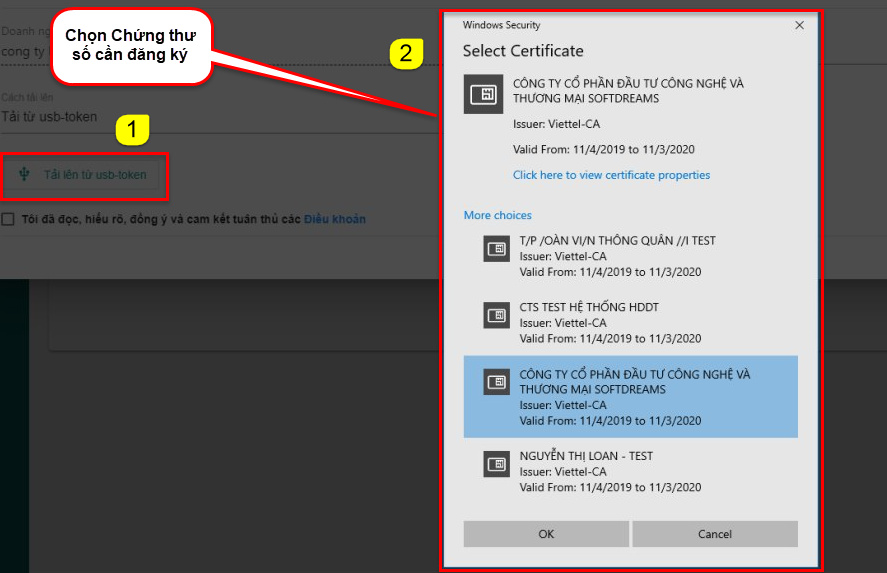Viewport: 887px width, 573px height.
Task: Click certificate icon for CTS TEST HỆ THỐNG HDDT
Action: 496,315
